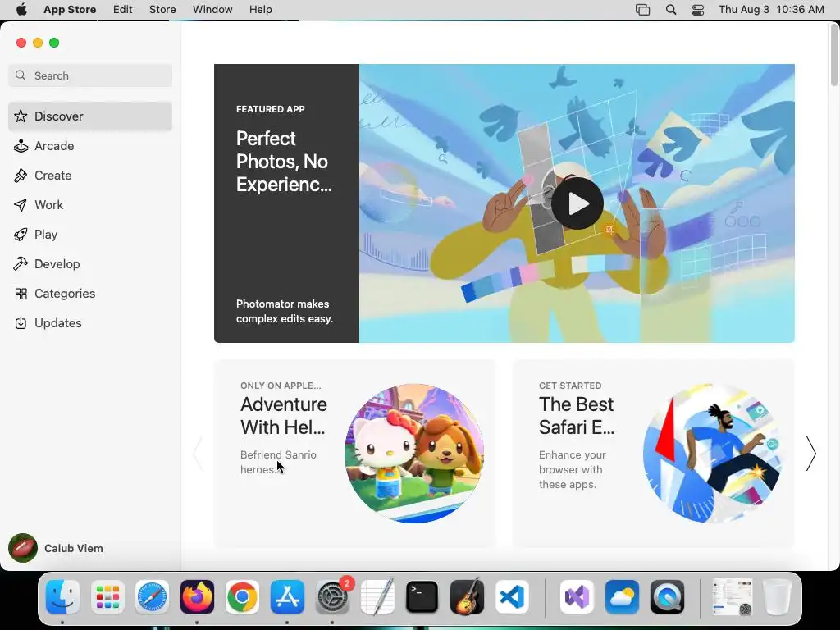The image size is (840, 630).
Task: Open the Play rocket section
Action: pyautogui.click(x=90, y=234)
